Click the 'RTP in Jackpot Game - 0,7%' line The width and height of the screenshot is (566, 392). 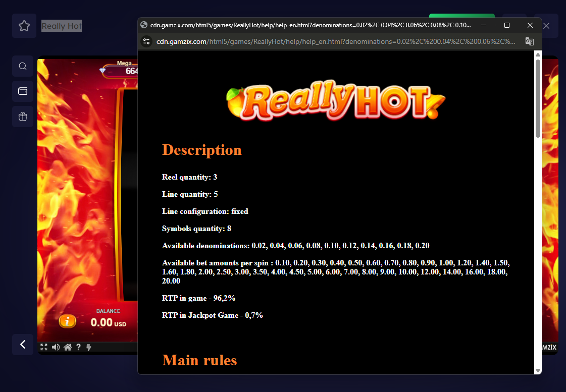pos(212,315)
